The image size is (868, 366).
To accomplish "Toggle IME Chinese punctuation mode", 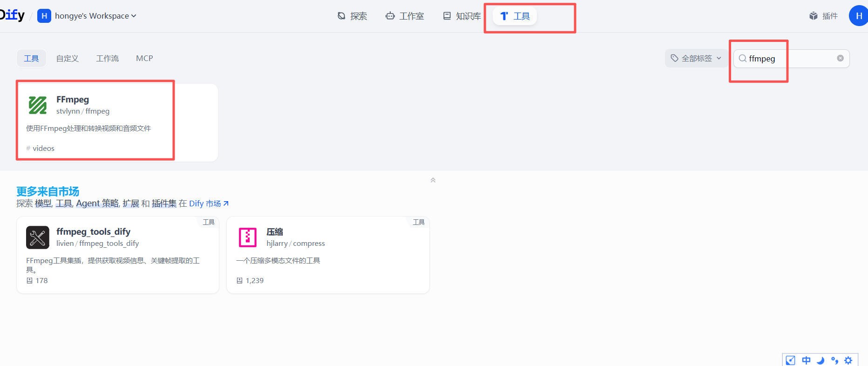I will coord(834,360).
